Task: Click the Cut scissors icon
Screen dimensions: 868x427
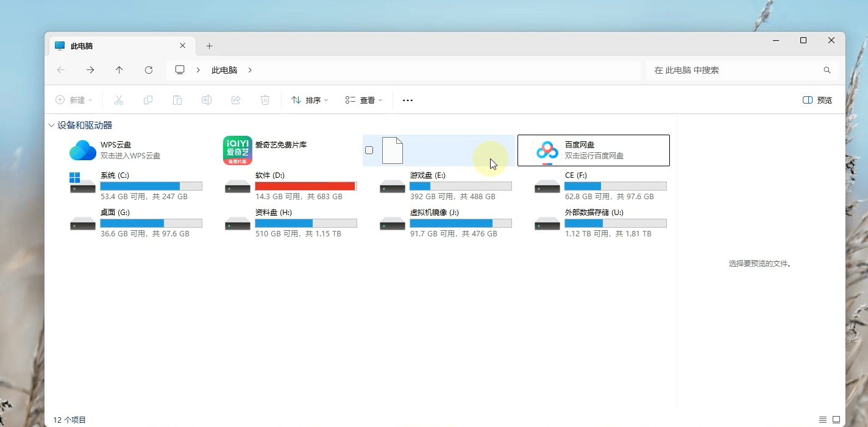Action: pos(119,100)
